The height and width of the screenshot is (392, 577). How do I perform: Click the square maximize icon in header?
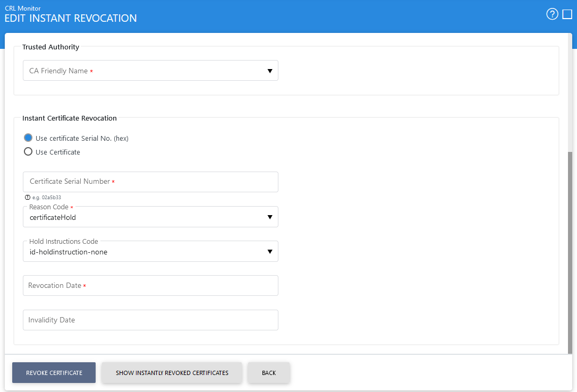tap(567, 14)
